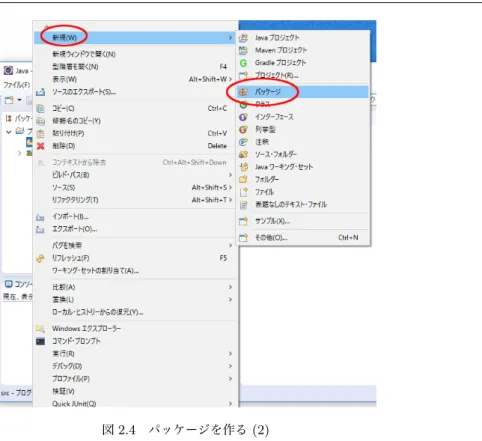Open the 新規(W) menu entry
The height and width of the screenshot is (441, 482).
tap(134, 38)
